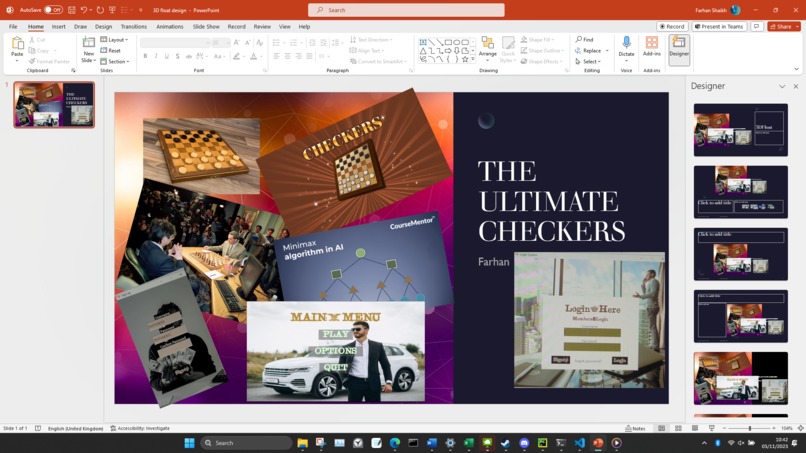The width and height of the screenshot is (806, 453).
Task: Collapse the ribbon with chevron
Action: [796, 69]
